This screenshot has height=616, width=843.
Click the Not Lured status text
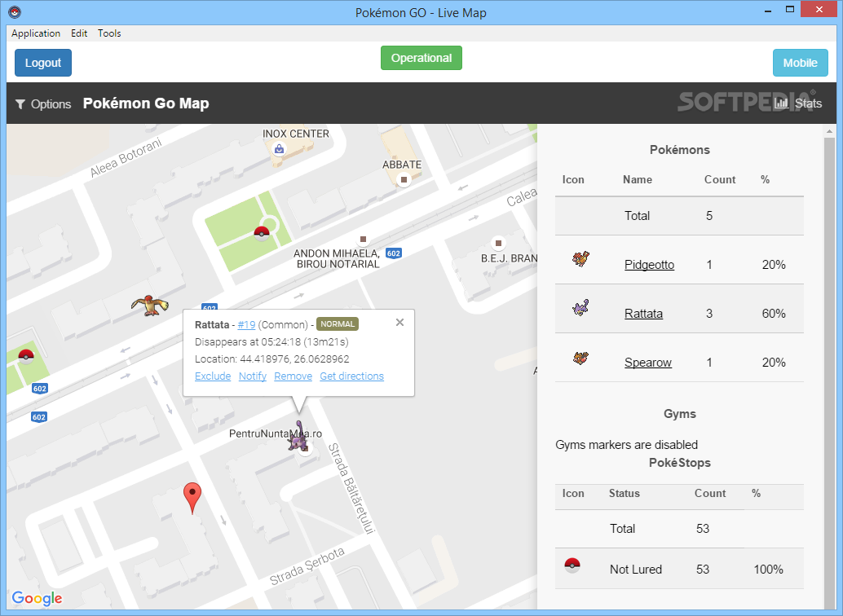point(635,570)
